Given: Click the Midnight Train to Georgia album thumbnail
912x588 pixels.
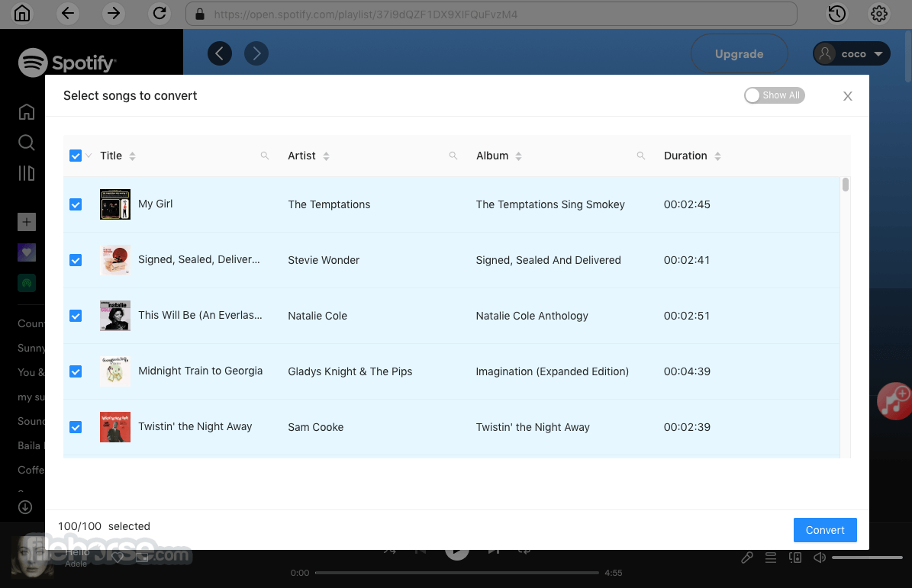Looking at the screenshot, I should 115,372.
